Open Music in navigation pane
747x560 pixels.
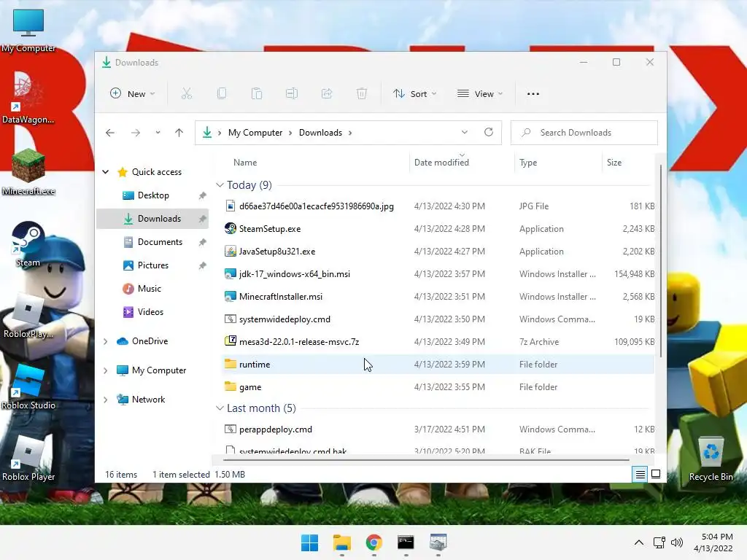(149, 289)
